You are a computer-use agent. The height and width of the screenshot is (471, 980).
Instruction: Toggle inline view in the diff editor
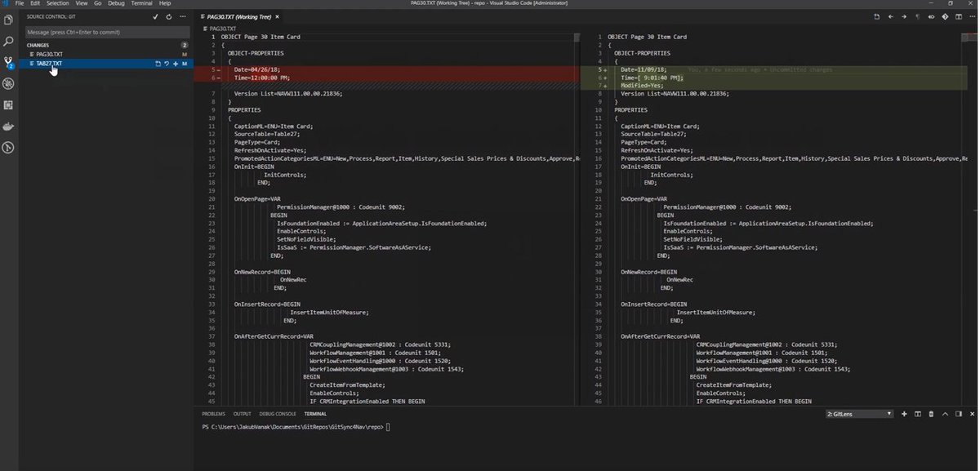[x=931, y=16]
